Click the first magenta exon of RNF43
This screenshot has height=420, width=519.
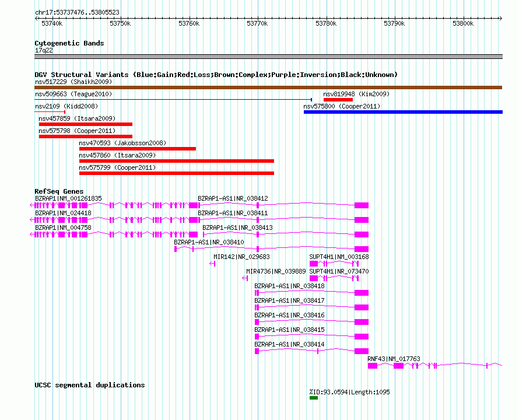click(373, 366)
